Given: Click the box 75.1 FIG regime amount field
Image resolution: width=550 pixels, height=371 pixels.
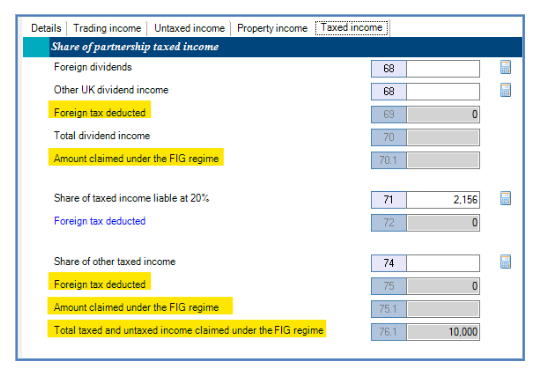Looking at the screenshot, I should (x=443, y=309).
